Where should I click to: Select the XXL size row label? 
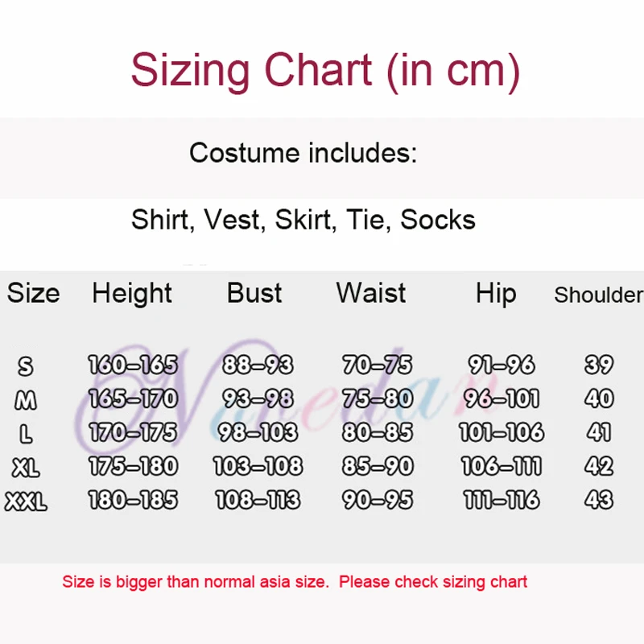[26, 502]
